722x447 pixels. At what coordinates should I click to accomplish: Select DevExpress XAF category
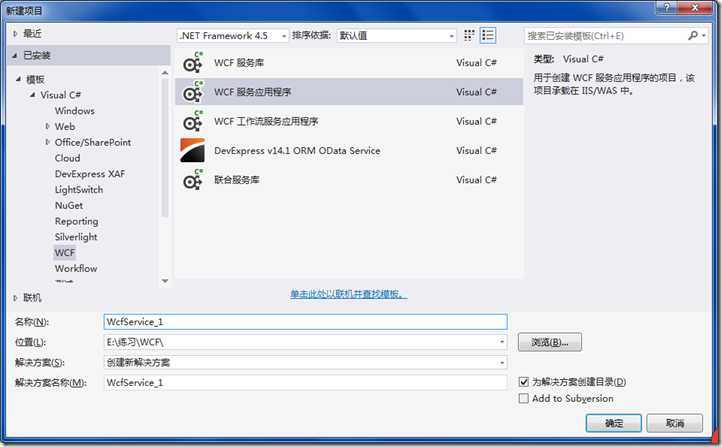(90, 174)
